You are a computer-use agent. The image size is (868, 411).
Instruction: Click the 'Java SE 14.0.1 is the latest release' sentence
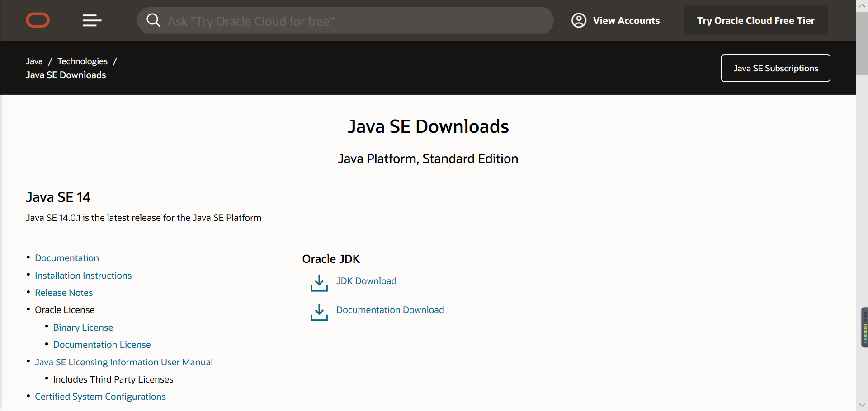coord(144,218)
